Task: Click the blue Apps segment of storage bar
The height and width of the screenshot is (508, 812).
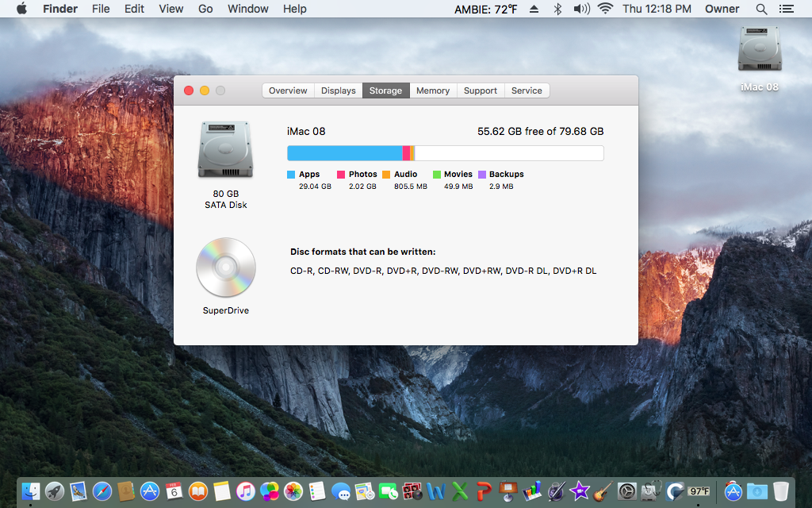Action: click(x=345, y=153)
